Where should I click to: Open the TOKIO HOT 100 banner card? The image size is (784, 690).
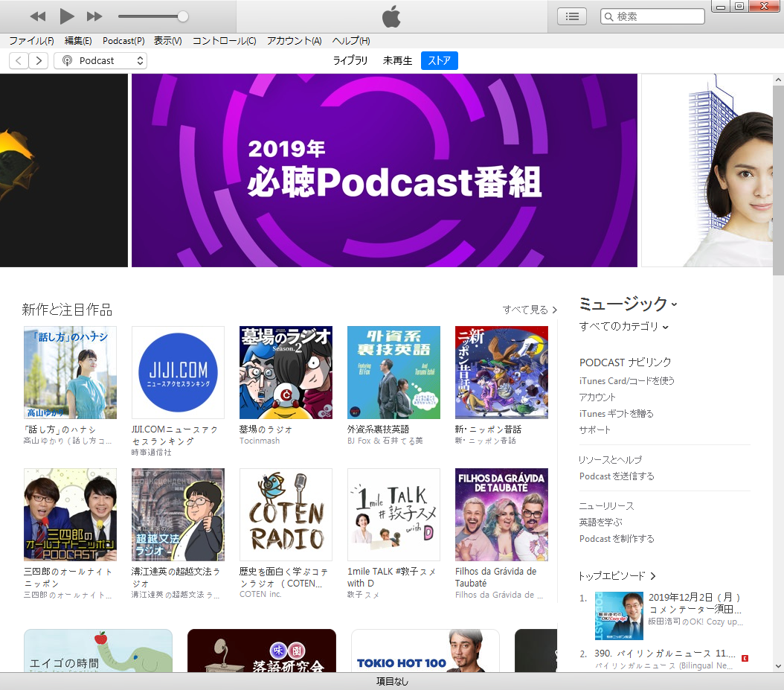(425, 651)
